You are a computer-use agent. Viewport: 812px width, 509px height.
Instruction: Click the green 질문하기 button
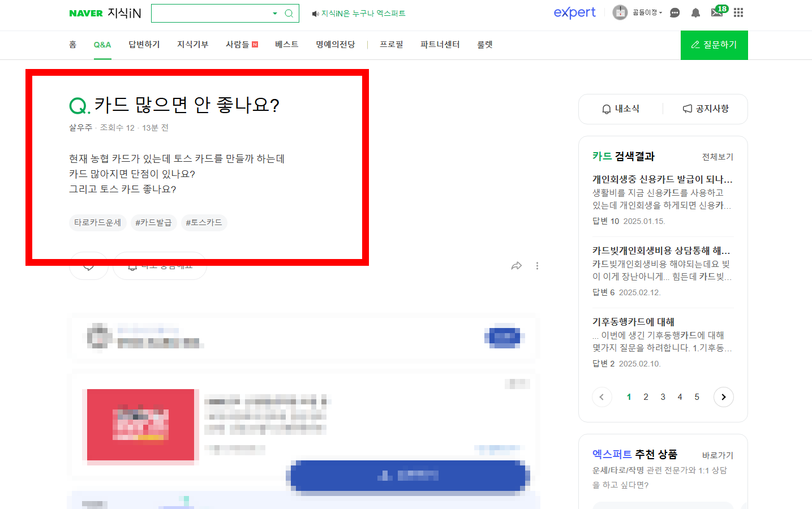click(x=714, y=45)
